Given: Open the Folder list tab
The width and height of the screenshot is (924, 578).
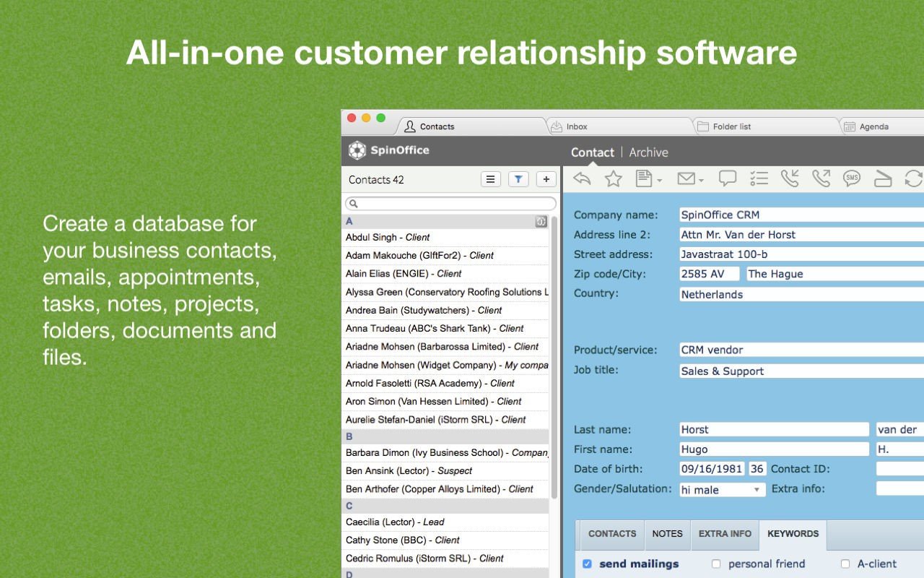Looking at the screenshot, I should 767,126.
